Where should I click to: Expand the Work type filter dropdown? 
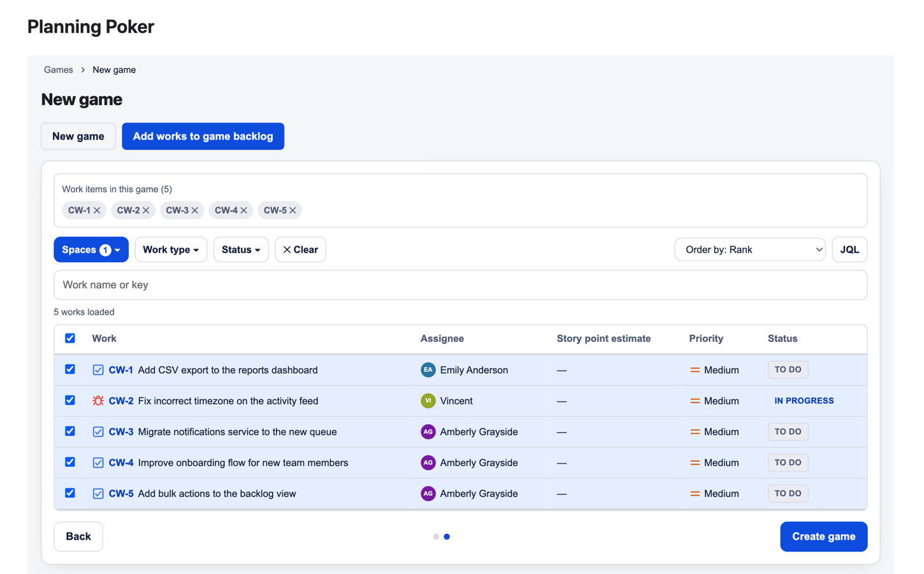[171, 250]
